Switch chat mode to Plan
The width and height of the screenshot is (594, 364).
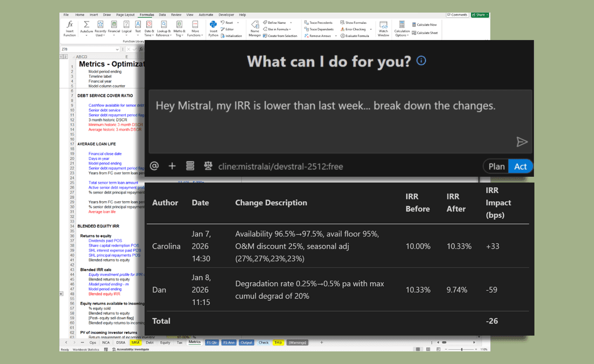pos(497,166)
